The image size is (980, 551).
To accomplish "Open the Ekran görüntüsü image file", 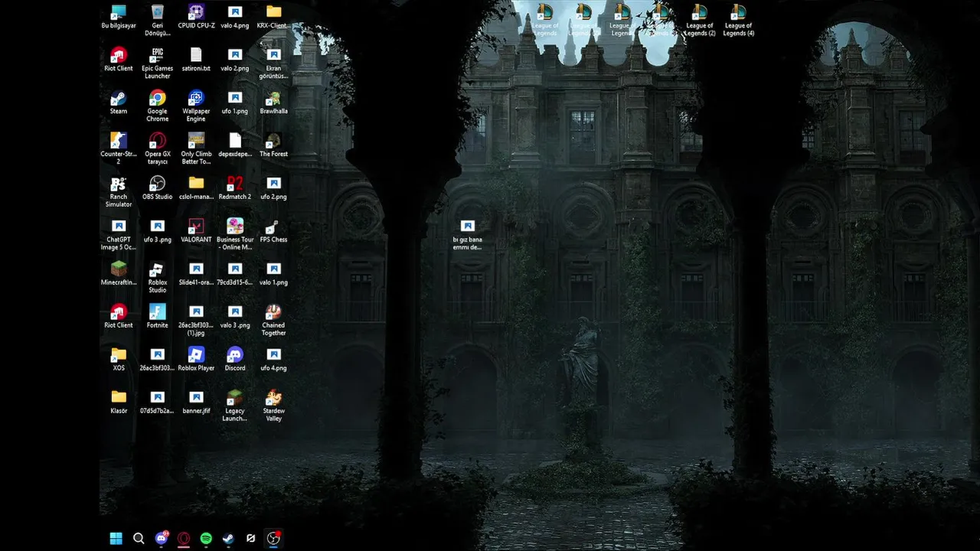I will pyautogui.click(x=273, y=63).
